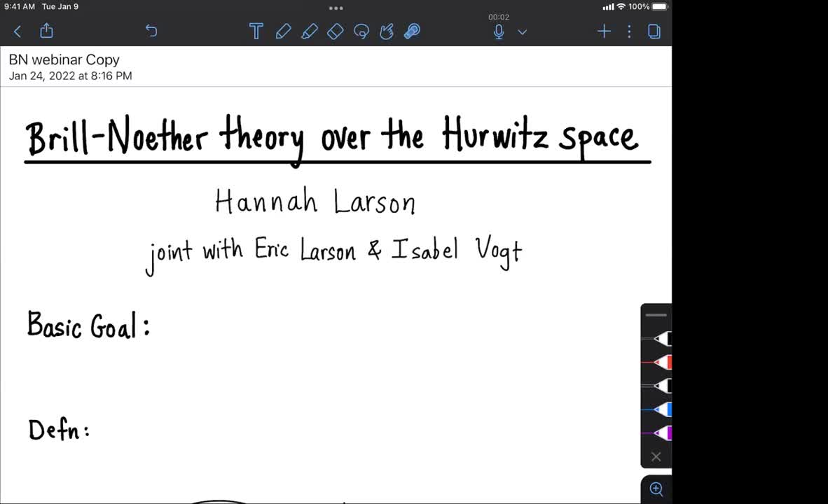Open the three-dot more options menu
This screenshot has width=828, height=504.
(x=629, y=31)
